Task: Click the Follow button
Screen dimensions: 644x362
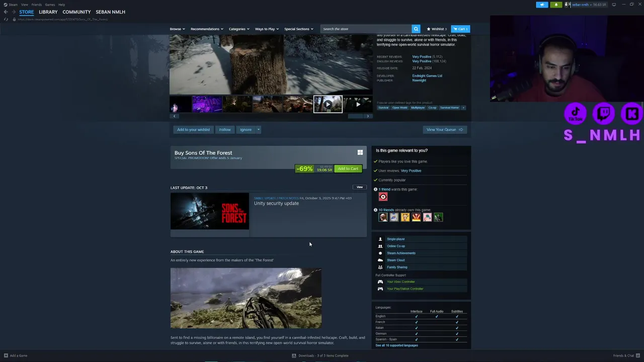Action: click(225, 130)
